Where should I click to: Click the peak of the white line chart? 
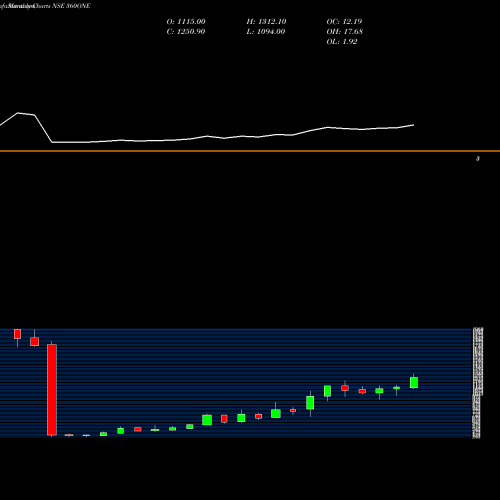[18, 113]
